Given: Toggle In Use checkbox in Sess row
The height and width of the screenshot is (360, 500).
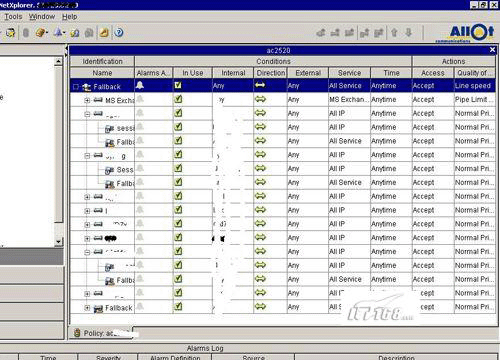Looking at the screenshot, I should 178,168.
